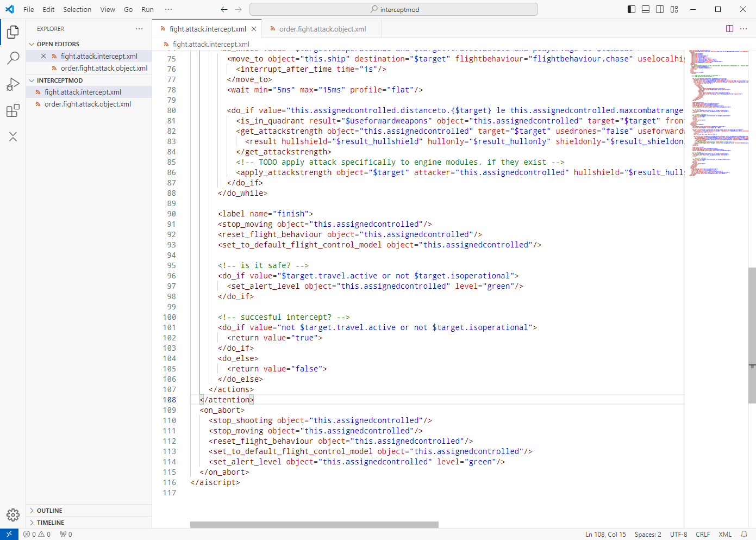The height and width of the screenshot is (540, 756).
Task: Open the Selection menu
Action: click(77, 9)
